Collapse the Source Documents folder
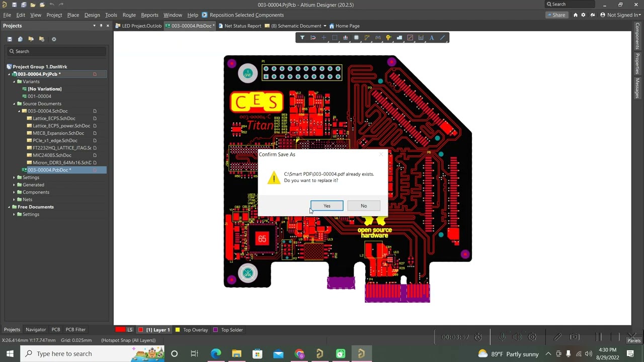Viewport: 644px width, 362px height. coord(14,104)
